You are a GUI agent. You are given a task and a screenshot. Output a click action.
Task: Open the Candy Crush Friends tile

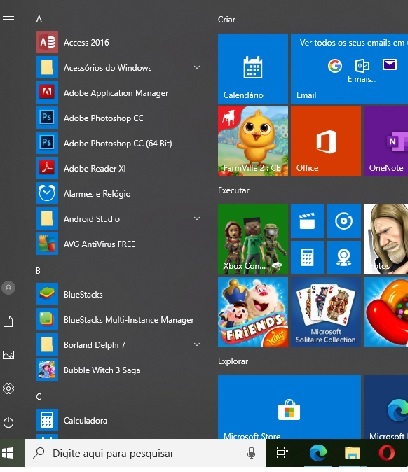coord(253,312)
